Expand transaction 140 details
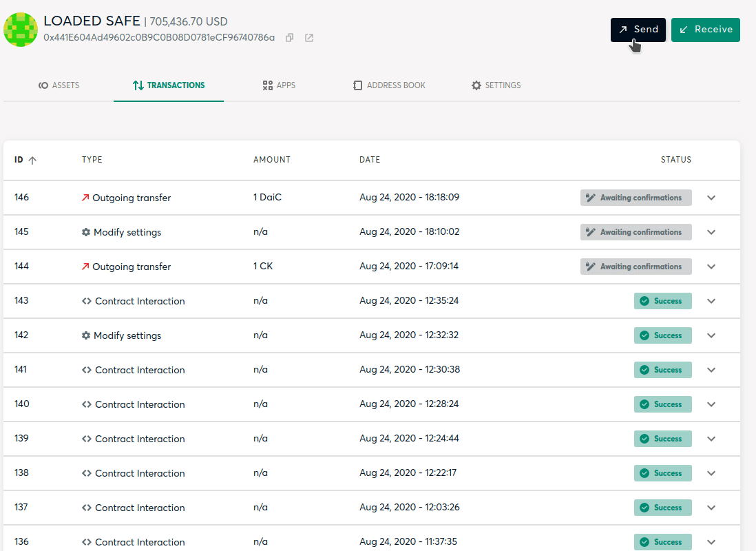This screenshot has height=551, width=756. 711,404
